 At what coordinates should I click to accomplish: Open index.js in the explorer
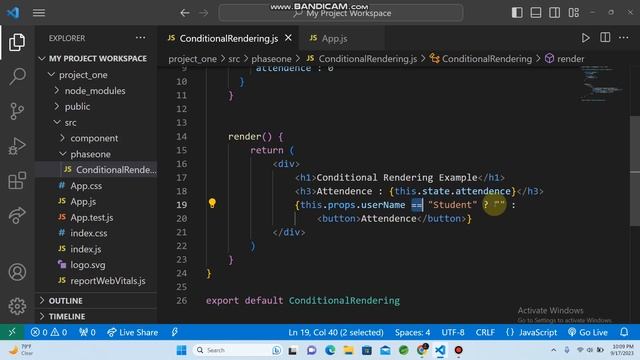pyautogui.click(x=96, y=249)
